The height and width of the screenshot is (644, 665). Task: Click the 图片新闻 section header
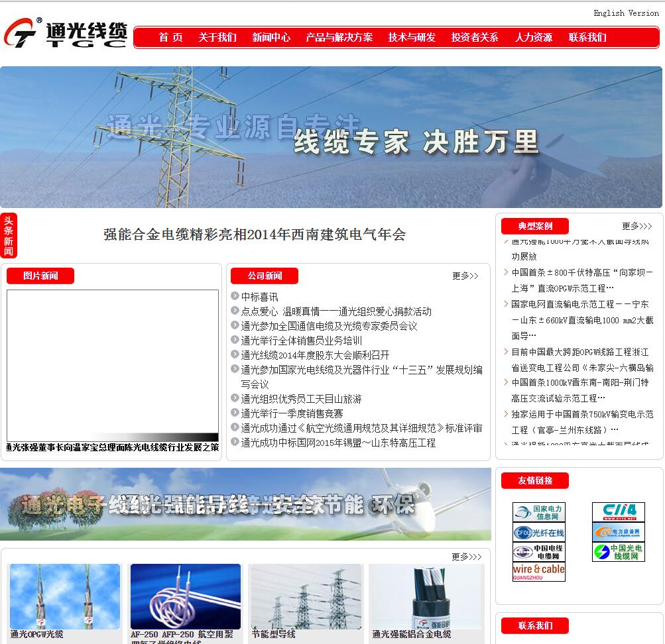(40, 276)
